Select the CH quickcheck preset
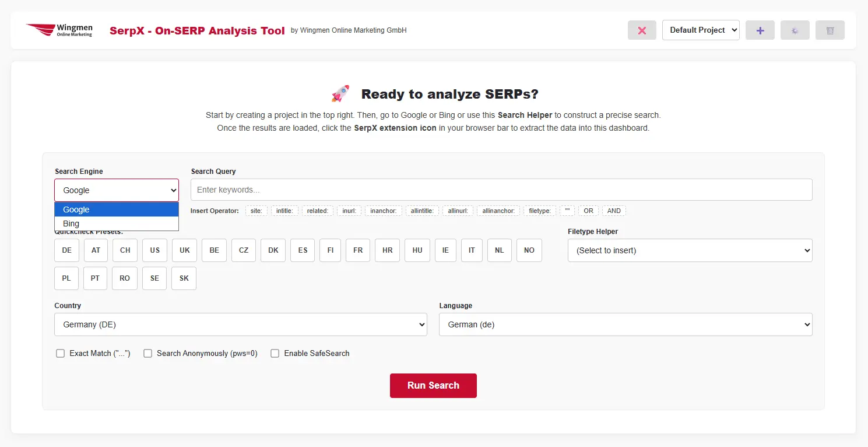Viewport: 868px width, 447px height. pos(125,250)
